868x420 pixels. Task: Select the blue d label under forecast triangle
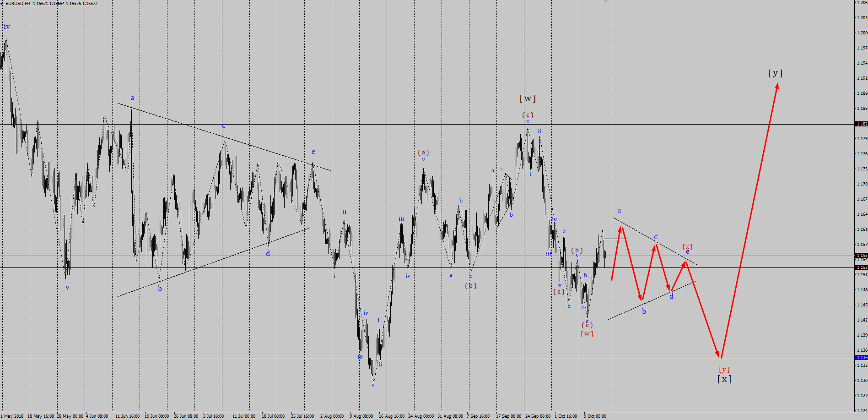(671, 297)
